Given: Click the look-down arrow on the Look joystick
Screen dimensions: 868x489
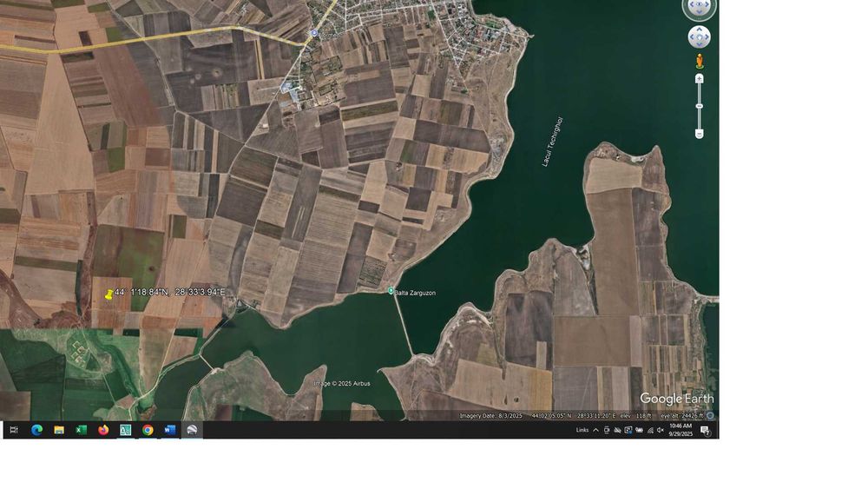Looking at the screenshot, I should [699, 13].
